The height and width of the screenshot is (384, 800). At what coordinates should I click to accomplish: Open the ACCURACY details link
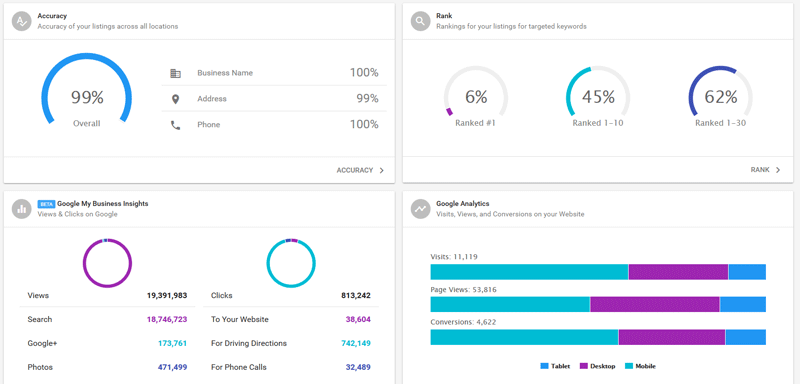pos(355,170)
